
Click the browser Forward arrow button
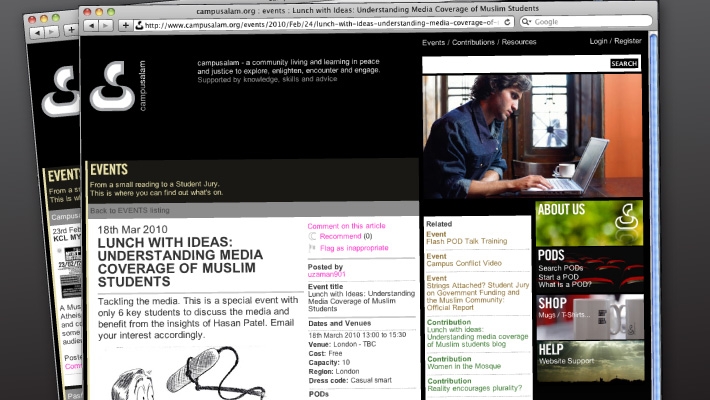point(106,26)
